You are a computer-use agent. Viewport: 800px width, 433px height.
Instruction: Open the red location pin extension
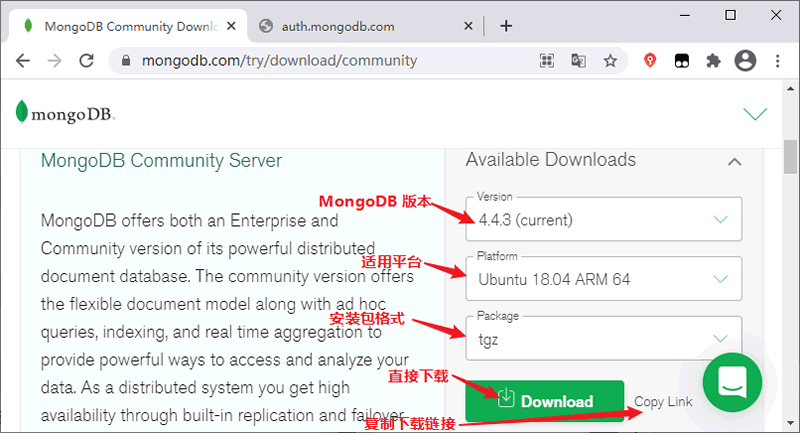click(649, 61)
